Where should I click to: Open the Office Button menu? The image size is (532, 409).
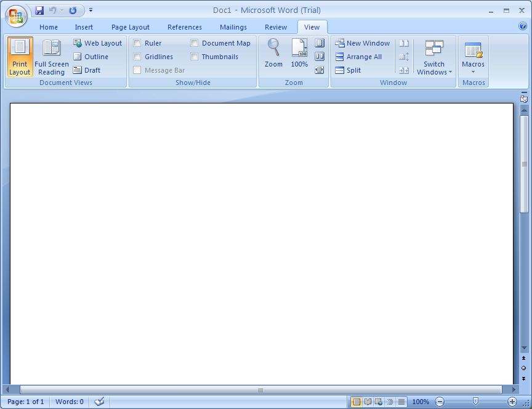16,16
